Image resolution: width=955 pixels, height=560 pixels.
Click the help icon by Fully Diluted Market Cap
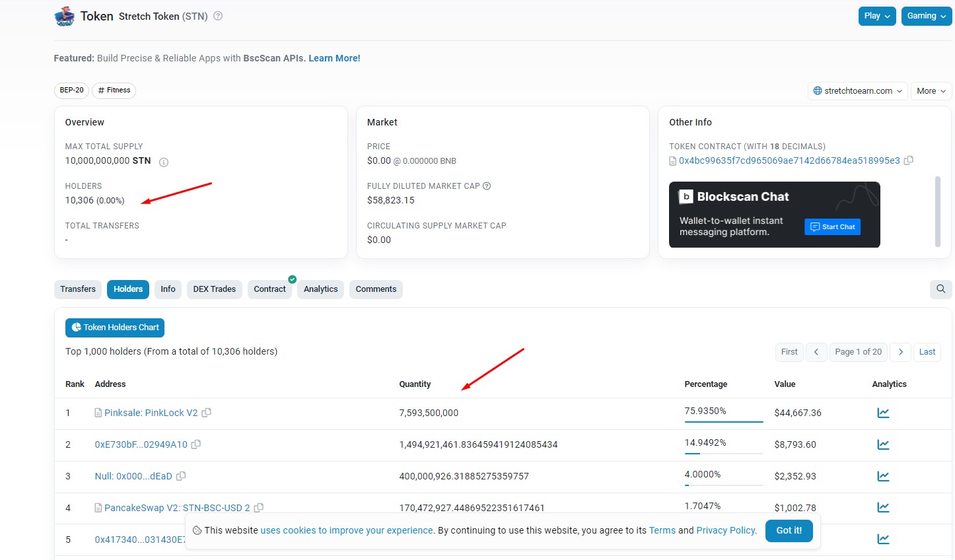(487, 186)
